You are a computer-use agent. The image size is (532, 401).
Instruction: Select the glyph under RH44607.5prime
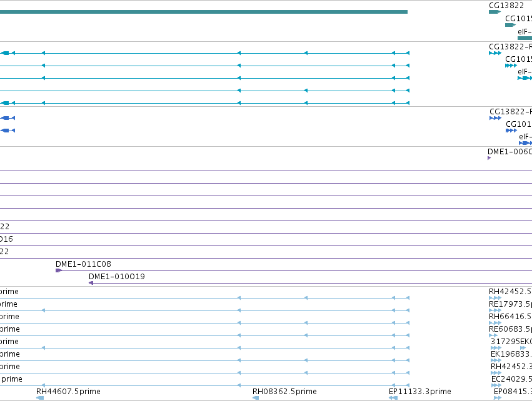click(x=40, y=398)
